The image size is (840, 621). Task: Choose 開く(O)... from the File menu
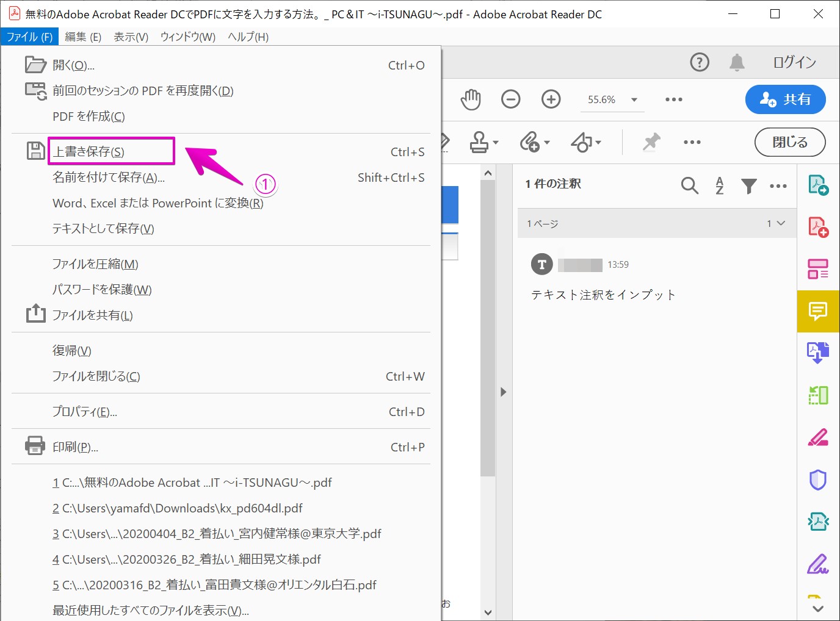[221, 65]
